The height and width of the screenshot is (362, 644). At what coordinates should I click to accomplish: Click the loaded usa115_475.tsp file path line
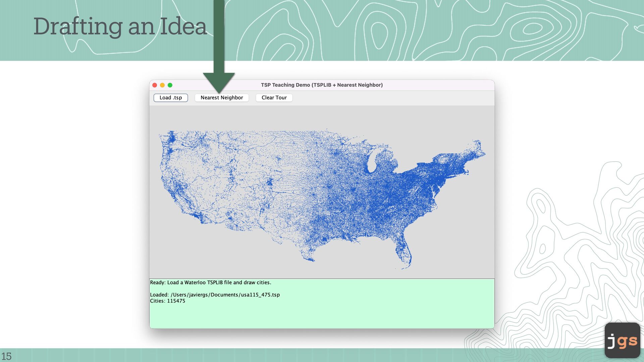215,295
